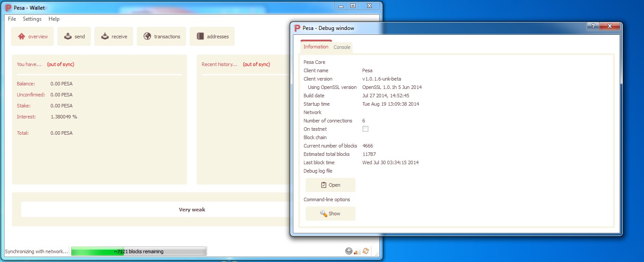This screenshot has height=262, width=644.
Task: Click the Pesa Core heading
Action: coord(314,62)
